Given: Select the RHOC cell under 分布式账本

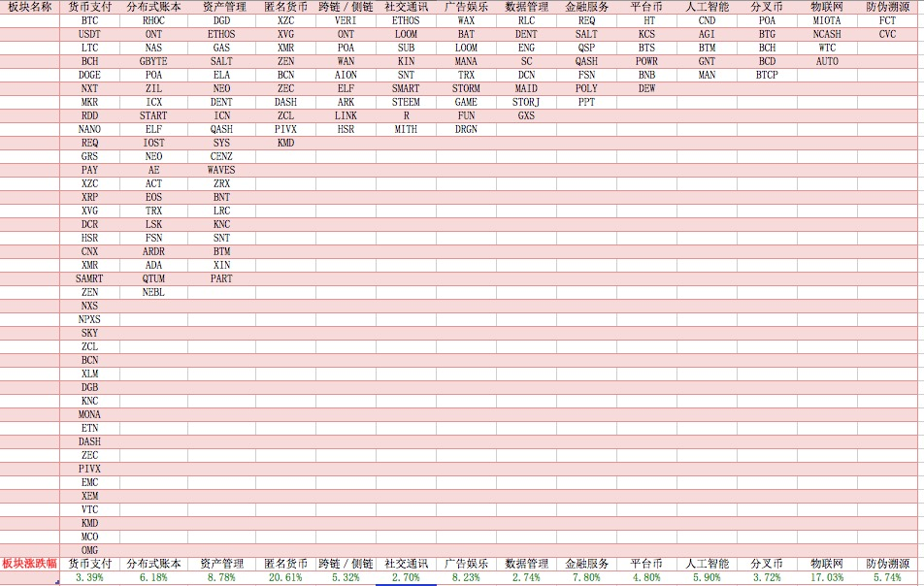Looking at the screenshot, I should click(153, 20).
